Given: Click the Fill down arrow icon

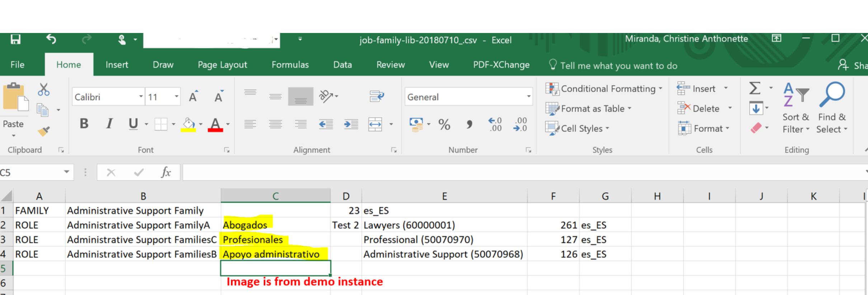Looking at the screenshot, I should coord(756,108).
